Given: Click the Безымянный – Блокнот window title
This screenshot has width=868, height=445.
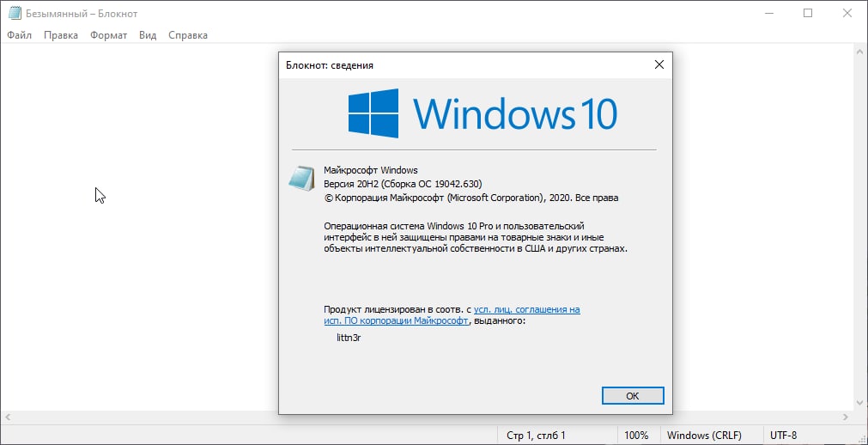Looking at the screenshot, I should tap(82, 14).
